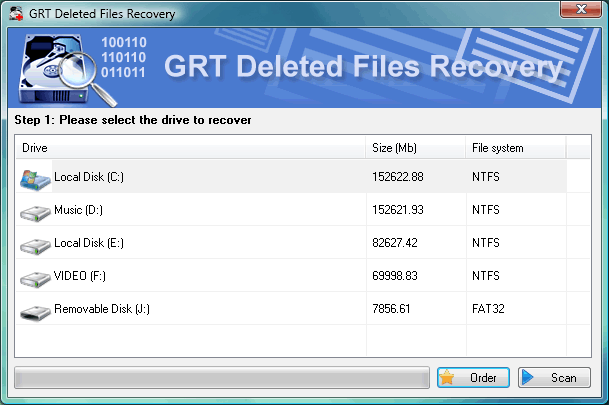Click the app icon in the title bar
Viewport: 609px width, 405px height.
(x=16, y=14)
